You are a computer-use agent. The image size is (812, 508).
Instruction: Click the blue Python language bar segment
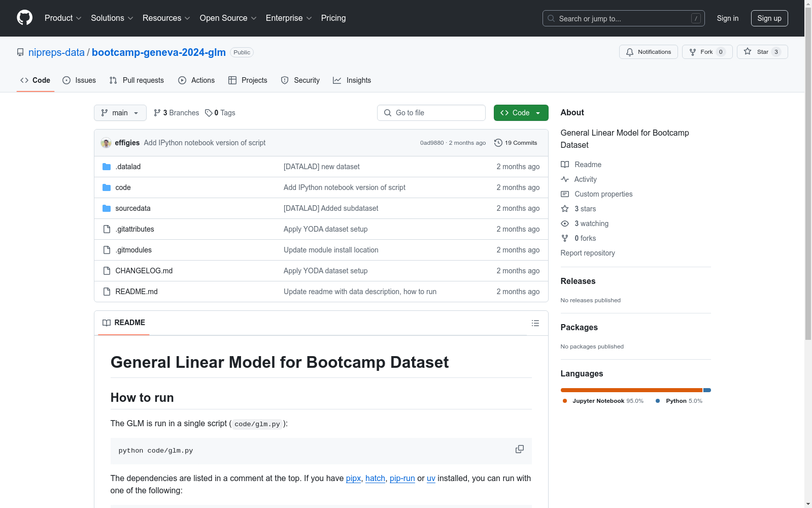[x=707, y=390]
